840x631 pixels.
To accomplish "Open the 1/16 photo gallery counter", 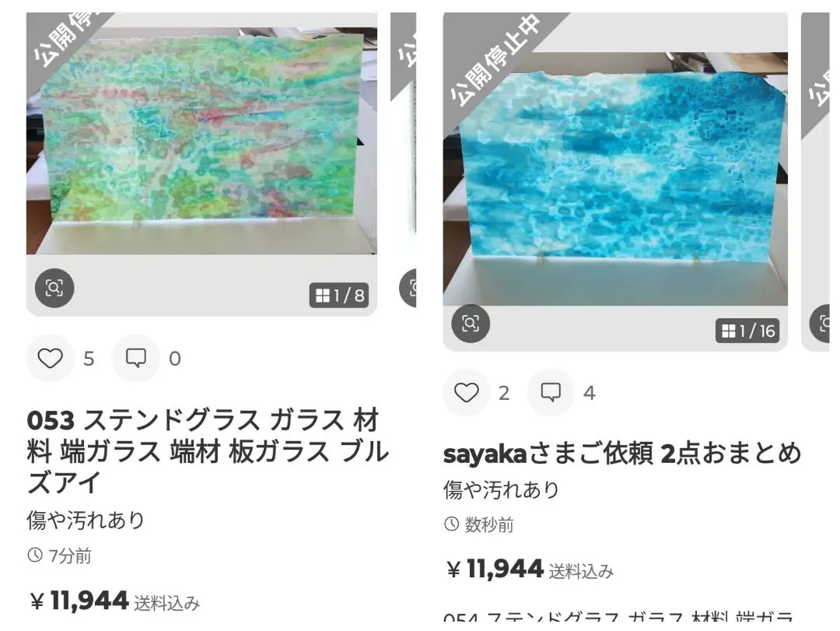I will pyautogui.click(x=747, y=331).
